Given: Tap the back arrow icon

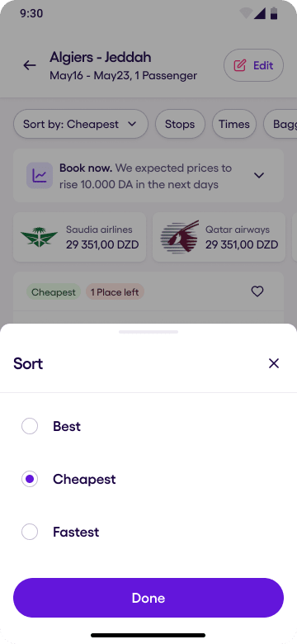Looking at the screenshot, I should click(30, 65).
